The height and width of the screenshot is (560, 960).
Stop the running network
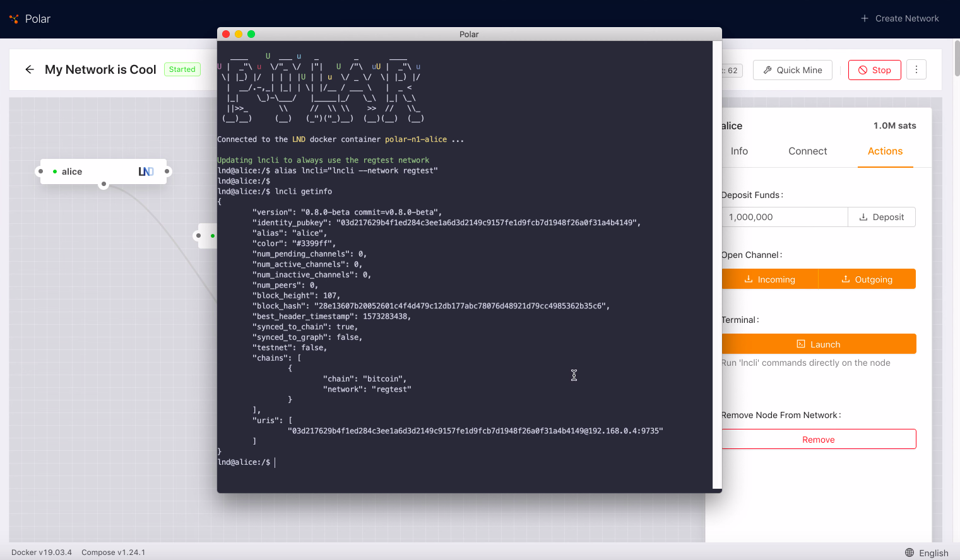pyautogui.click(x=875, y=70)
